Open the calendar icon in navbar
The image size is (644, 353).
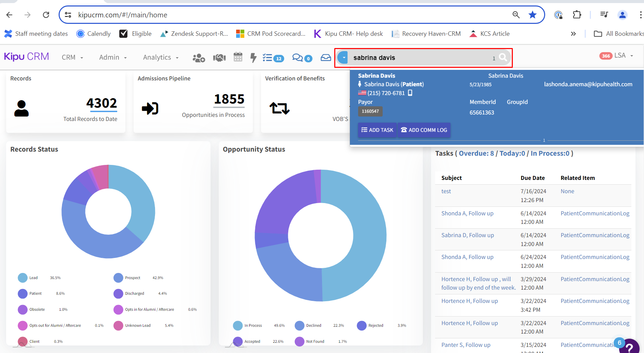tap(238, 57)
